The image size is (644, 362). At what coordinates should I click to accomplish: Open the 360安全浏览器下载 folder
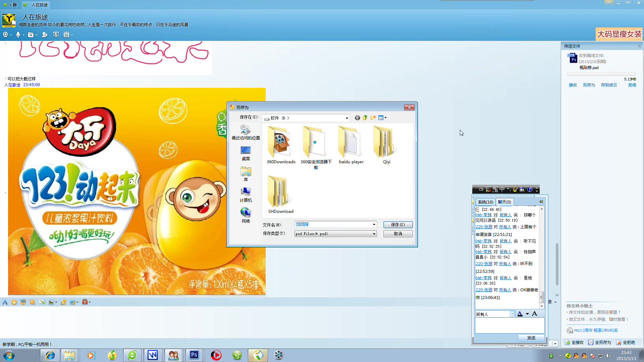pyautogui.click(x=316, y=148)
